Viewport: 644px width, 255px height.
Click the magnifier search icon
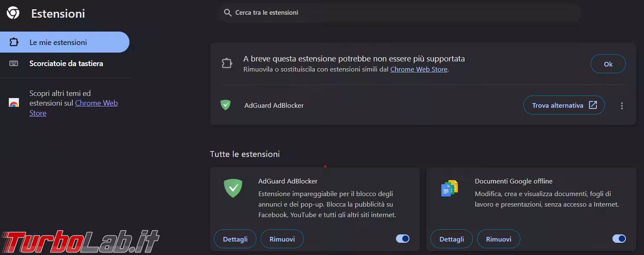228,13
